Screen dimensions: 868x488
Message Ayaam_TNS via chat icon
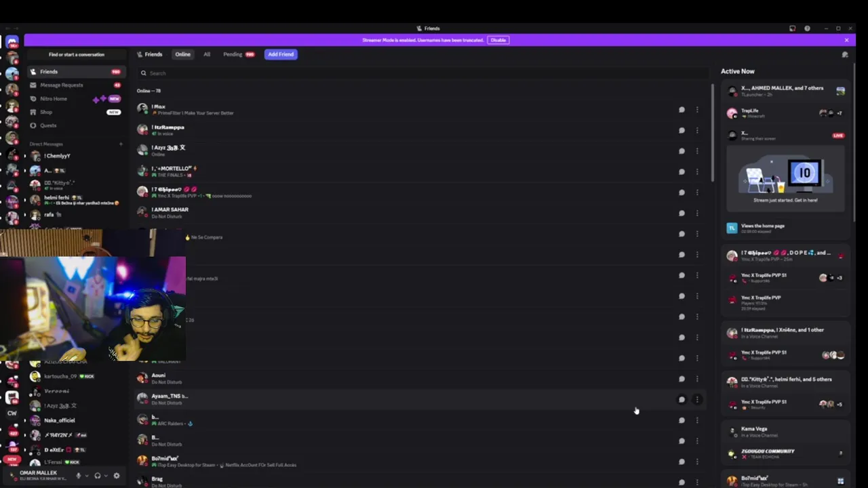pyautogui.click(x=682, y=399)
